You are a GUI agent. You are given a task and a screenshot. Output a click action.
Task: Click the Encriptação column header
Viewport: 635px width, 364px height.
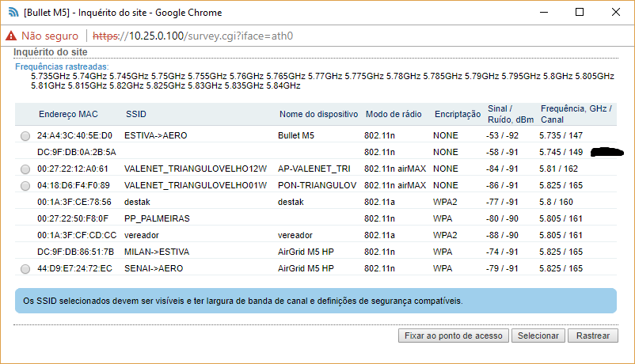pyautogui.click(x=457, y=115)
